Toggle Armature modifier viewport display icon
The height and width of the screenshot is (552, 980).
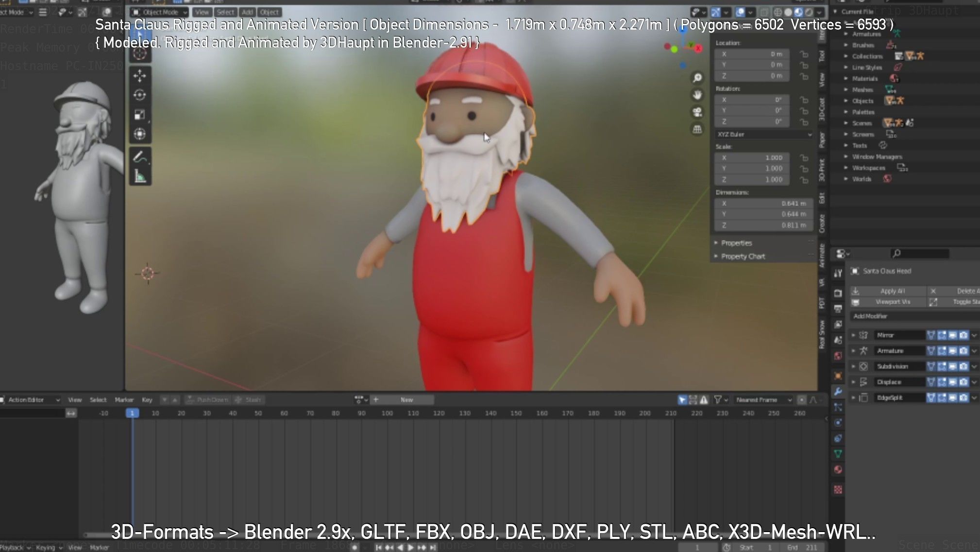click(953, 351)
